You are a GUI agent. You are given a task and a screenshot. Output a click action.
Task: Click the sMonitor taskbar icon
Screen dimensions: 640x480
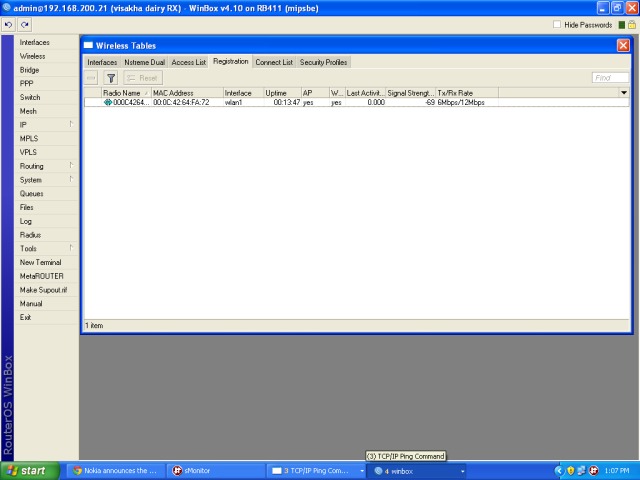coord(177,471)
